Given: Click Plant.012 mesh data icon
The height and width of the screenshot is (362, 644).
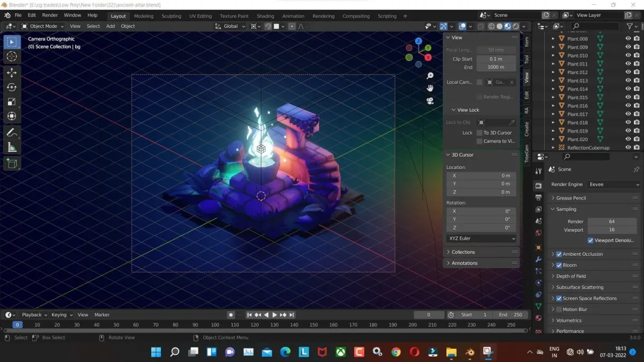Looking at the screenshot, I should (x=601, y=72).
